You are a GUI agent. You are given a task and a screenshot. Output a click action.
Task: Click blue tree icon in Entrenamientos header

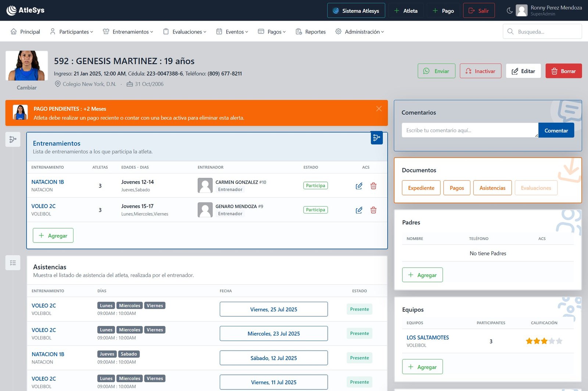[x=377, y=138]
